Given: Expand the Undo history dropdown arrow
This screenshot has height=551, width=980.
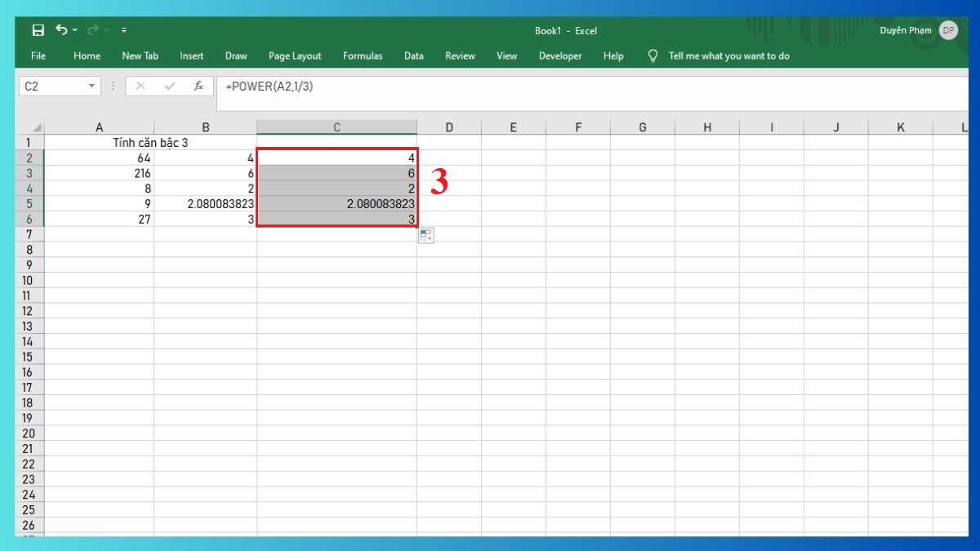Looking at the screenshot, I should point(74,29).
